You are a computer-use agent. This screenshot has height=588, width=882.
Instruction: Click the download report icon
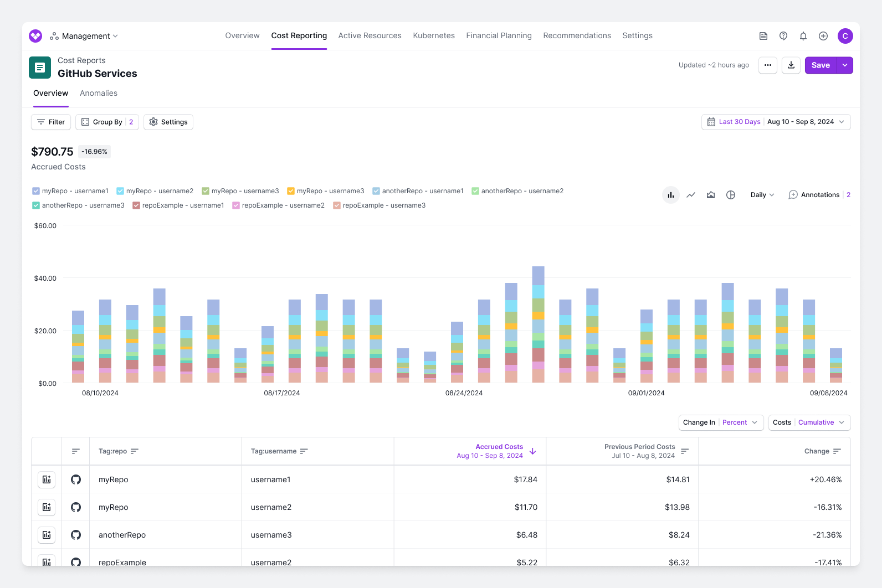[x=791, y=65]
